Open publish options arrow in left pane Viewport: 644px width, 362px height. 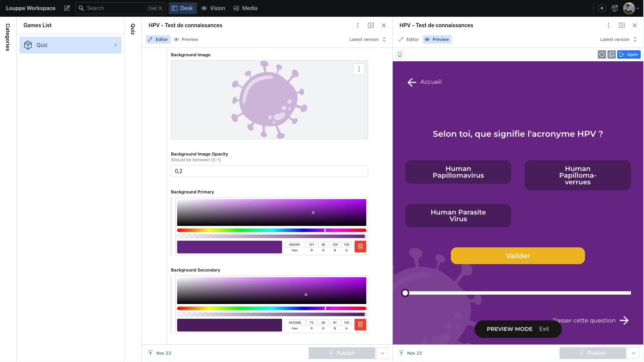382,353
